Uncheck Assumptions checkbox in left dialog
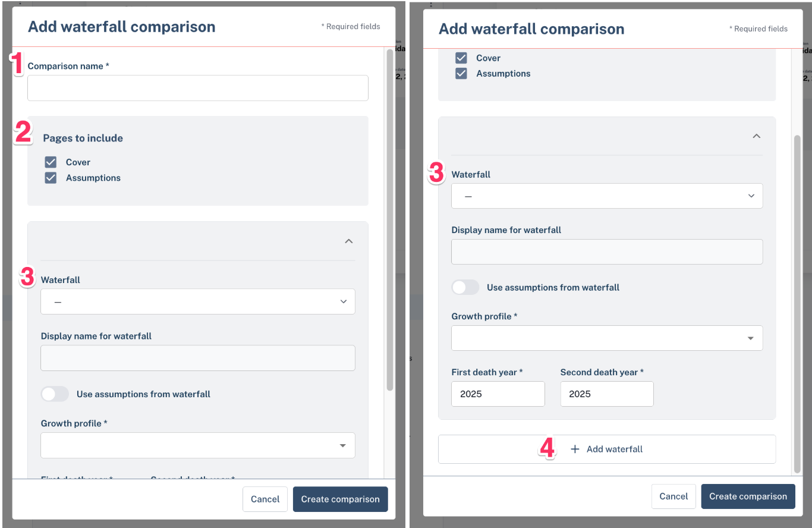 [51, 178]
